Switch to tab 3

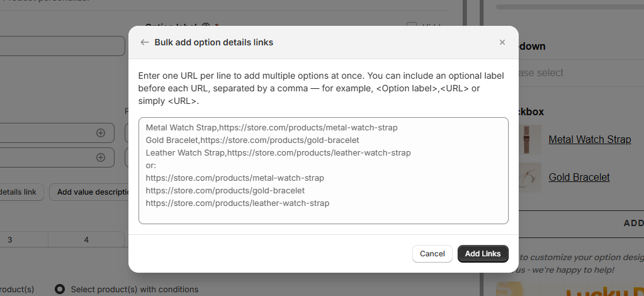point(10,239)
